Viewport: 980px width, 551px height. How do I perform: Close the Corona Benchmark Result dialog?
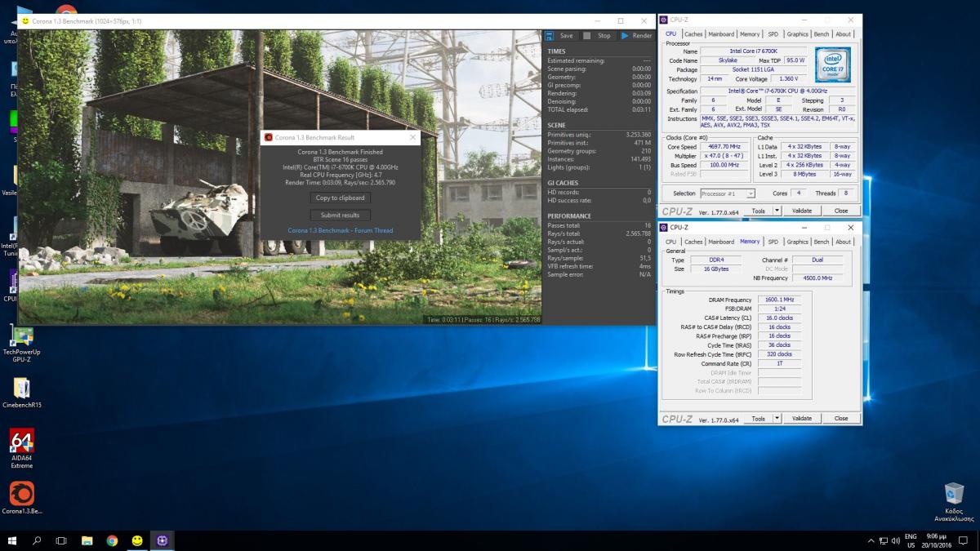(412, 137)
